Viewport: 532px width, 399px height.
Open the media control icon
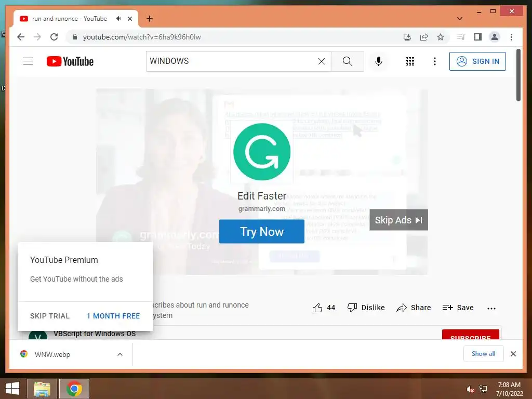461,37
